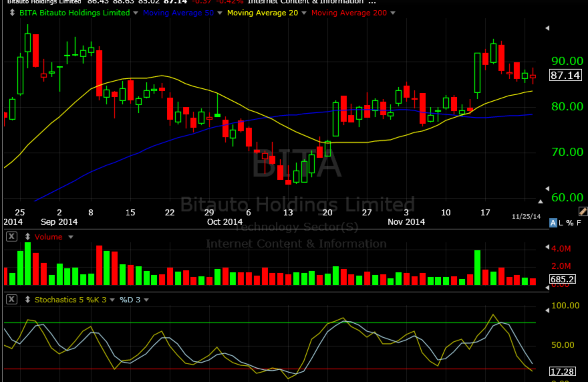This screenshot has height=382, width=588.
Task: Click the left-pointing triangle above the 90.00 label
Action: pyautogui.click(x=547, y=28)
